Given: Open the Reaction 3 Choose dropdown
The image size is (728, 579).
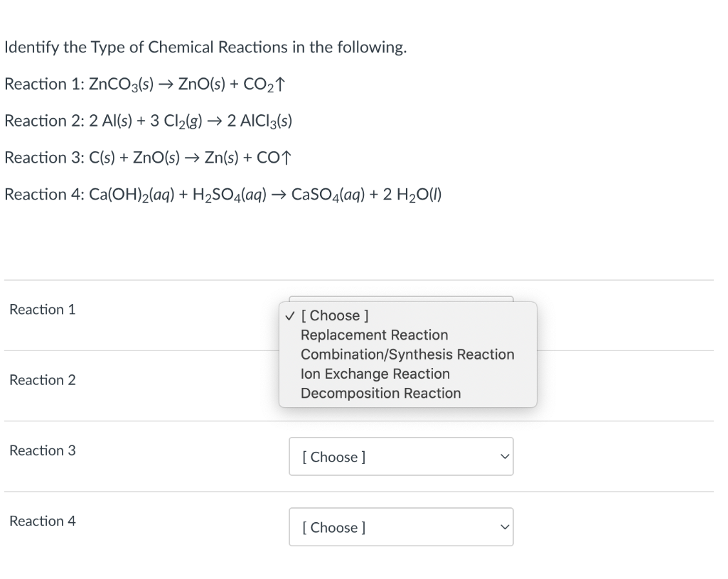Looking at the screenshot, I should click(401, 457).
